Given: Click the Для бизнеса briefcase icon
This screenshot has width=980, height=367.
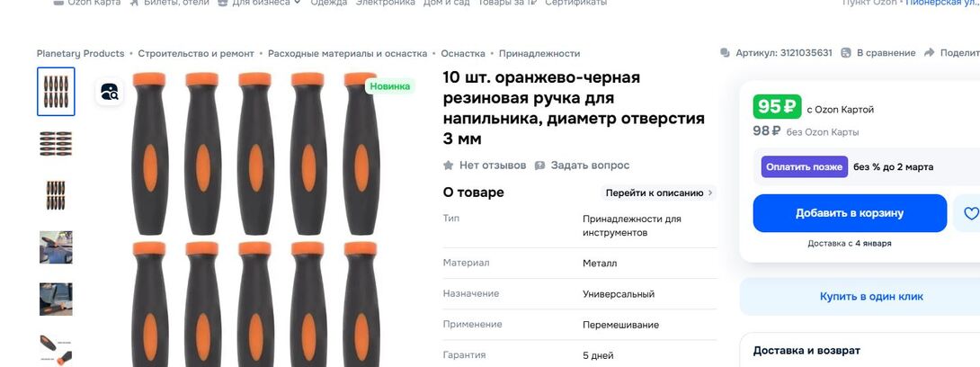Looking at the screenshot, I should coord(222,3).
